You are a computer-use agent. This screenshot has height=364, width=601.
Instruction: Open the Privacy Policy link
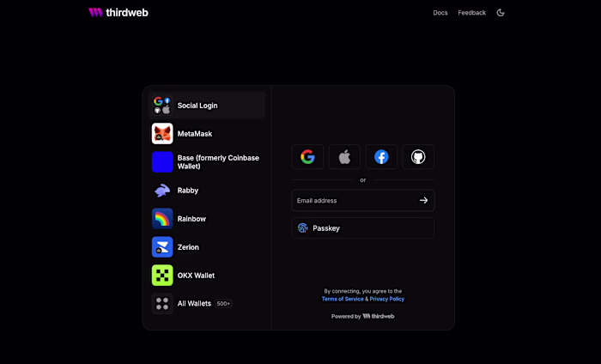click(x=386, y=299)
